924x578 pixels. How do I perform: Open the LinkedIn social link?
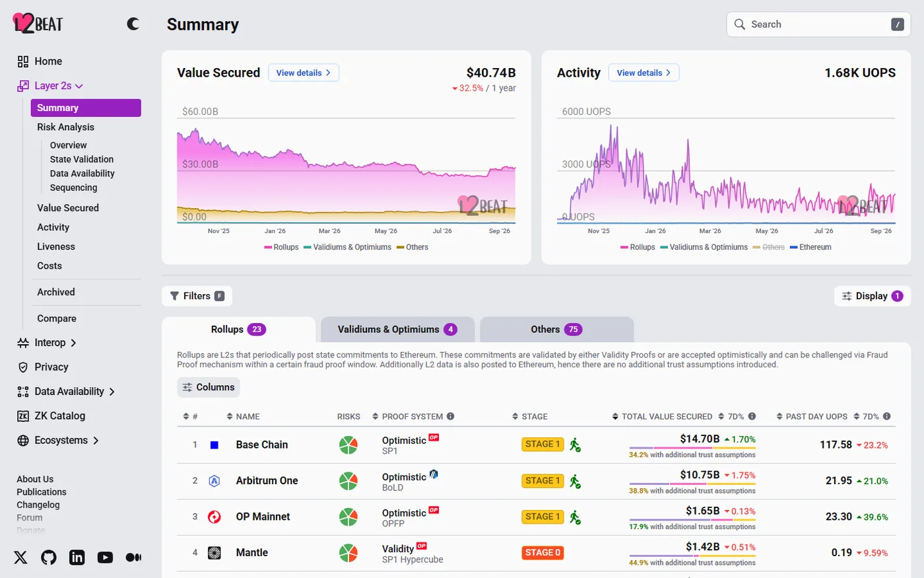tap(77, 558)
